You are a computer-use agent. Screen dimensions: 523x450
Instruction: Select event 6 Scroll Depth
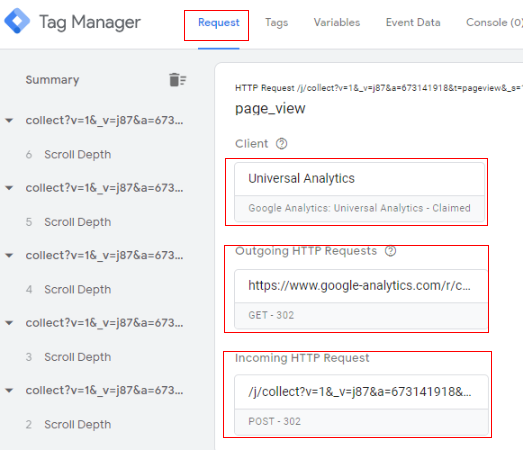point(68,154)
